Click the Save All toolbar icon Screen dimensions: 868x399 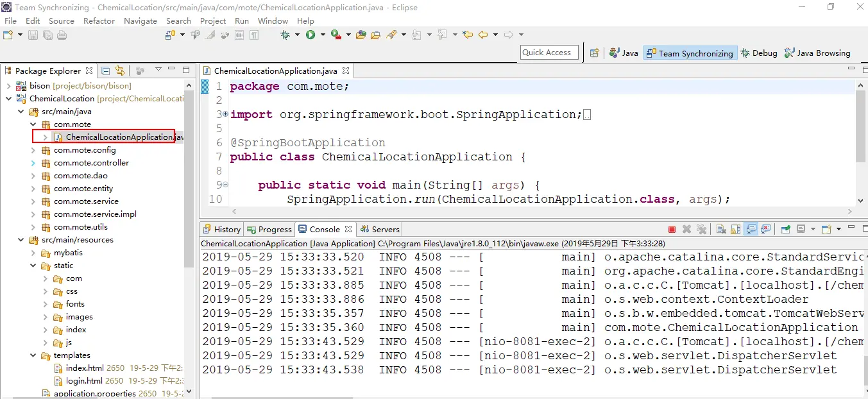coord(47,35)
